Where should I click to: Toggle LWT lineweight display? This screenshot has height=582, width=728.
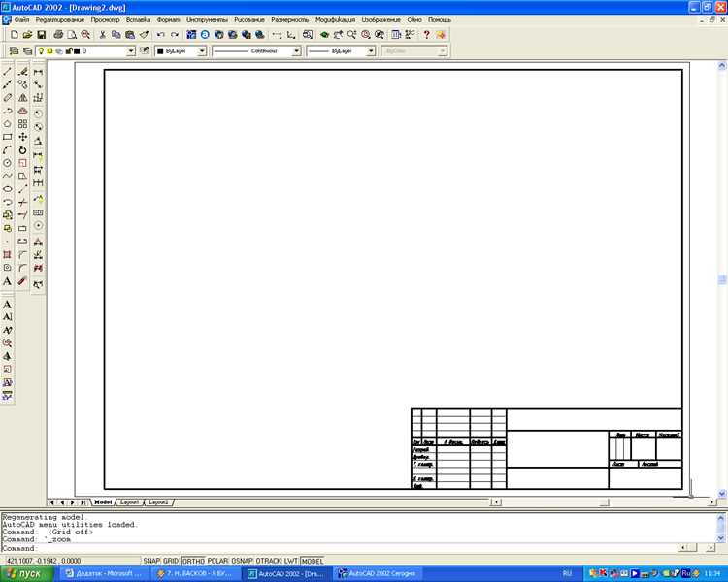pyautogui.click(x=290, y=561)
